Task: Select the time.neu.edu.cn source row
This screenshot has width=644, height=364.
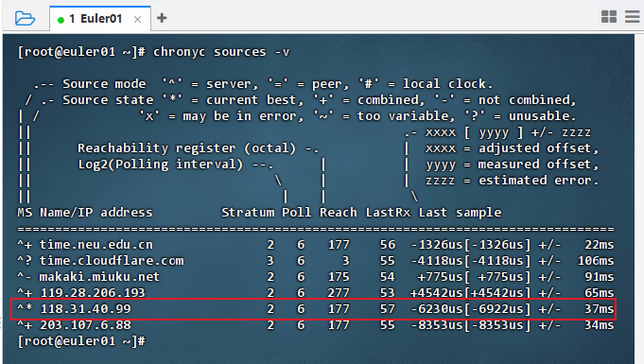Action: click(x=316, y=245)
